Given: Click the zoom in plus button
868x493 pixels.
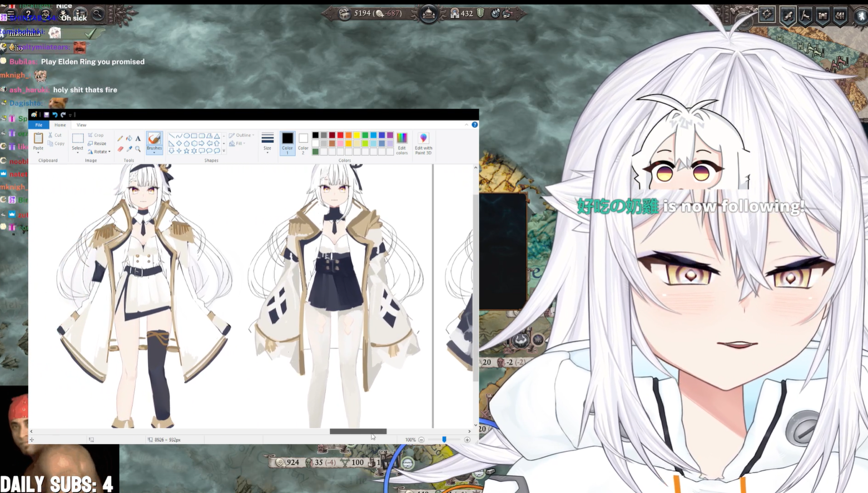Looking at the screenshot, I should coord(467,440).
